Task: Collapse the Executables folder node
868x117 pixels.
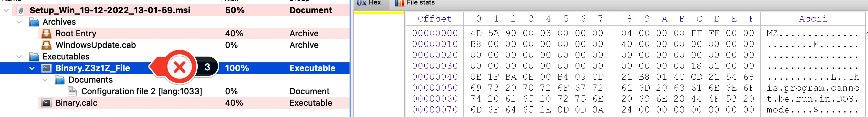Action: point(19,57)
